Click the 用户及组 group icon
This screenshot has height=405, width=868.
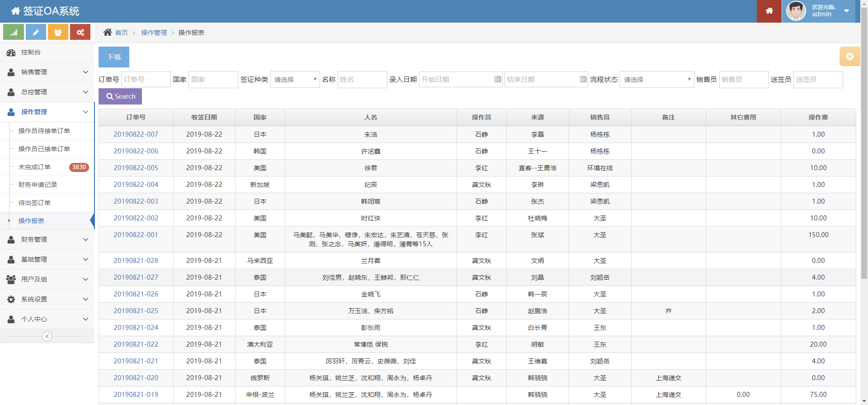[x=11, y=279]
